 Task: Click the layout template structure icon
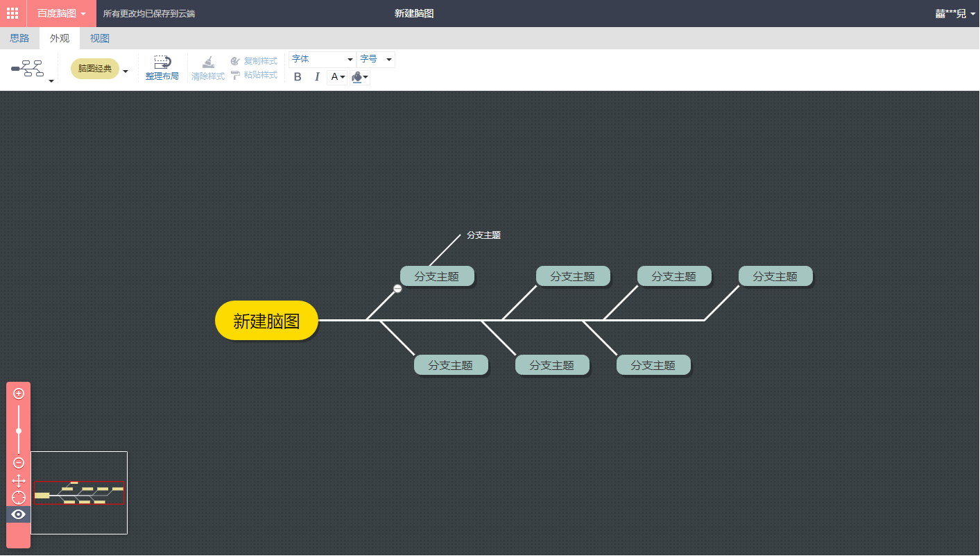point(28,68)
